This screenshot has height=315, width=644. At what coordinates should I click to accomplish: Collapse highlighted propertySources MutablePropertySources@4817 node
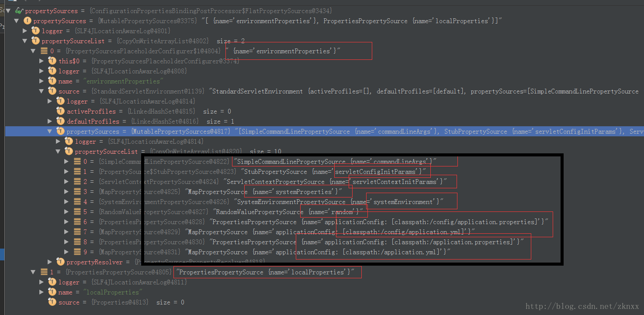pyautogui.click(x=50, y=131)
